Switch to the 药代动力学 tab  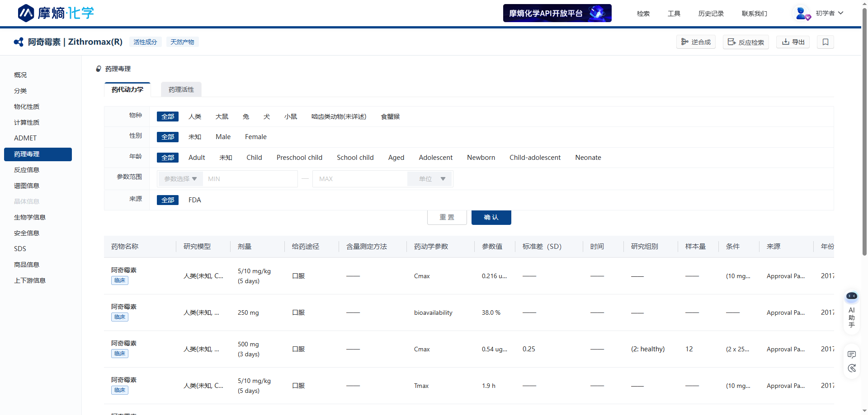127,89
